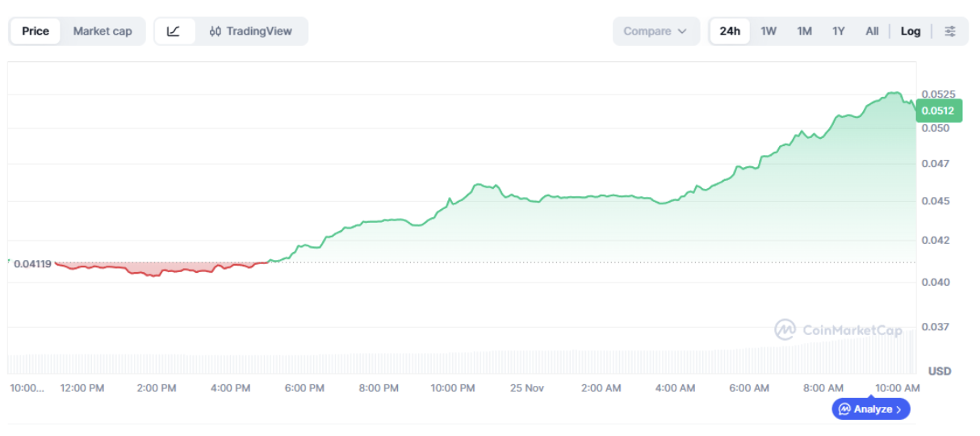Open the TradingView candlestick chart

pos(250,31)
